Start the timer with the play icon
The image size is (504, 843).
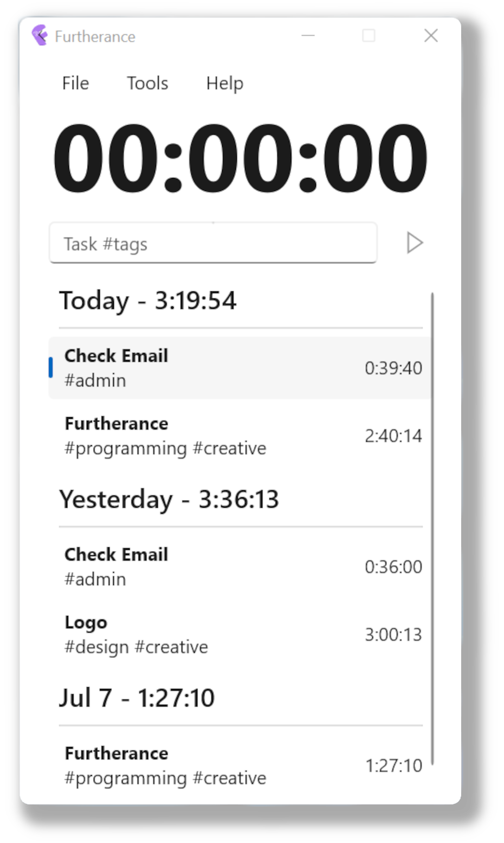[415, 242]
